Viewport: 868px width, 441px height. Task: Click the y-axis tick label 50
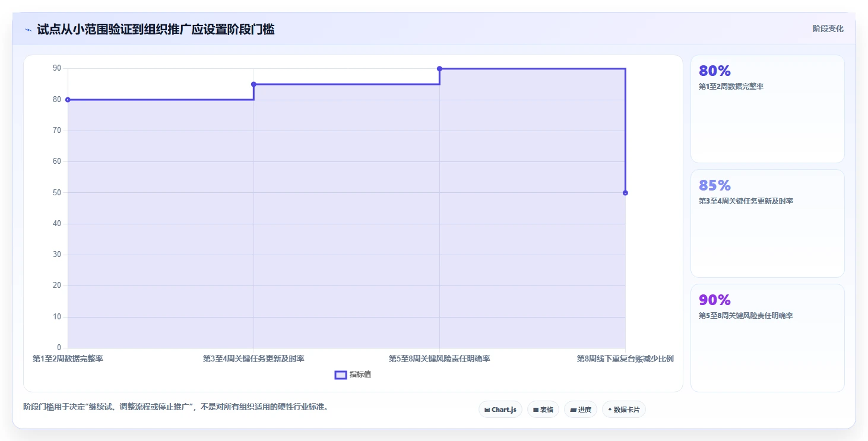point(57,193)
